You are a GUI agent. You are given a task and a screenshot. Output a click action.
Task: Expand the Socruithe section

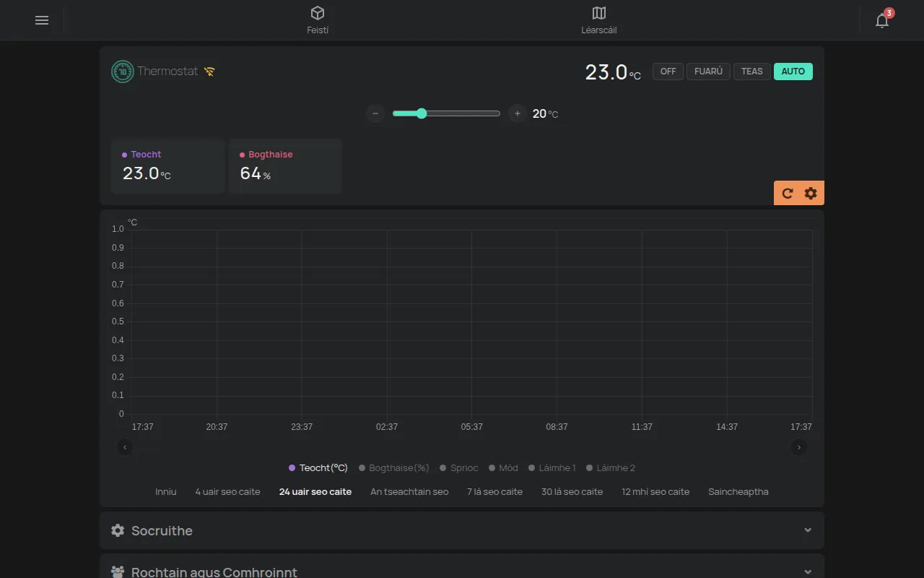pos(462,530)
